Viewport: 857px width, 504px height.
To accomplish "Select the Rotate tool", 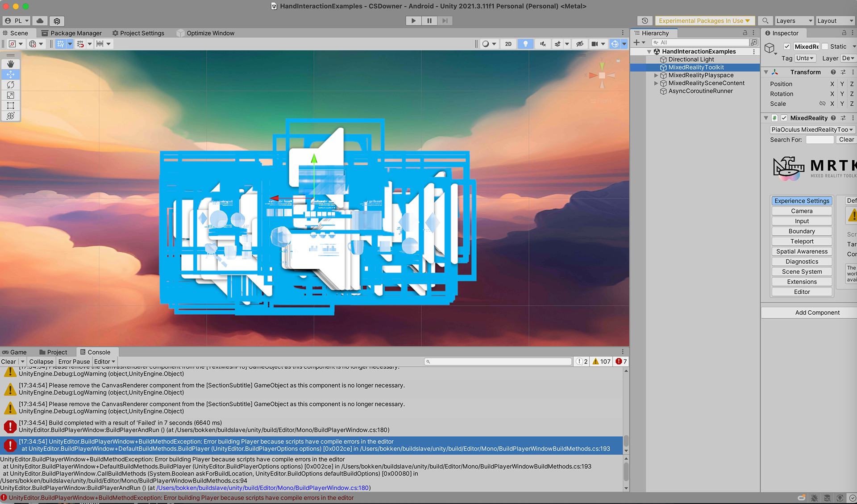I will click(11, 85).
